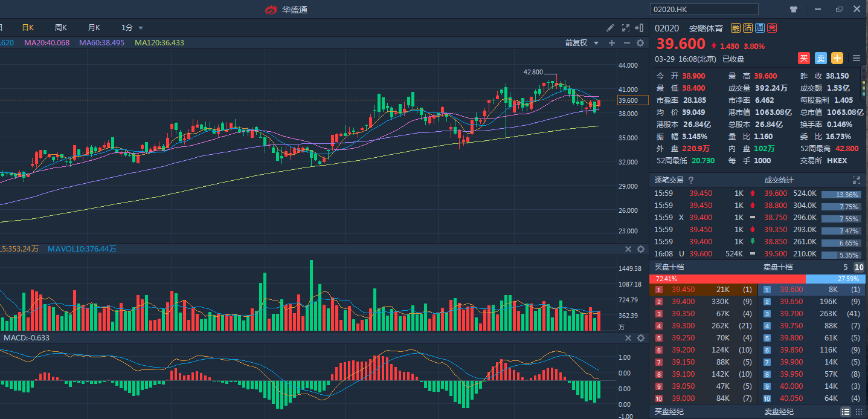Expand the 成交统计 trade statistics panel

[856, 180]
